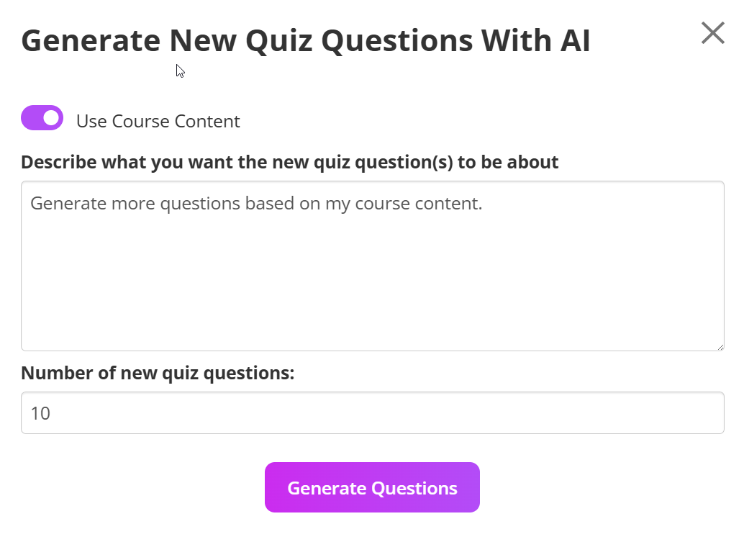The height and width of the screenshot is (560, 744).
Task: Click the Generate Questions button
Action: tap(372, 487)
